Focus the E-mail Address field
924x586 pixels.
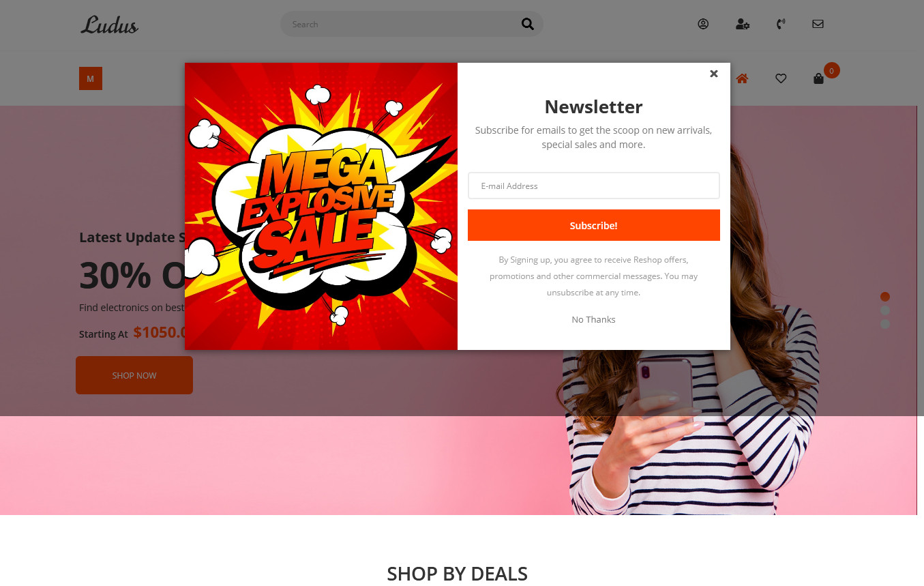[x=593, y=186]
